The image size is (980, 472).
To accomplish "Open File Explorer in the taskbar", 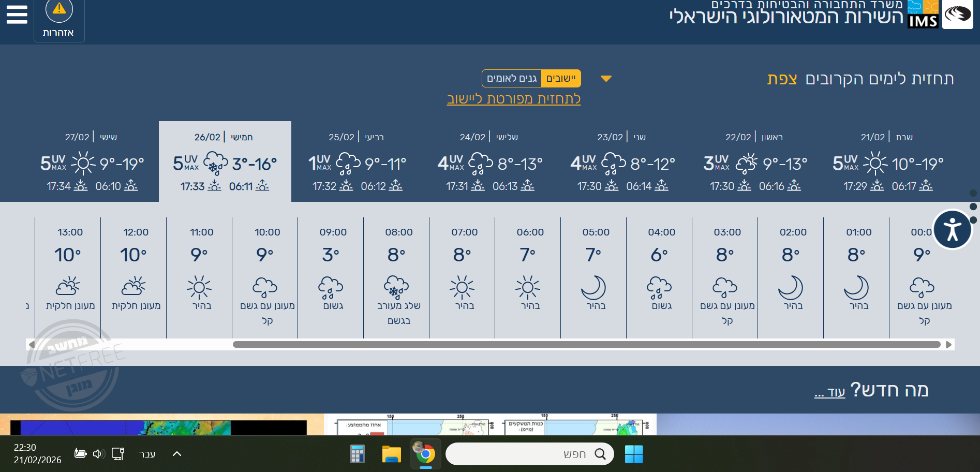I will 391,454.
